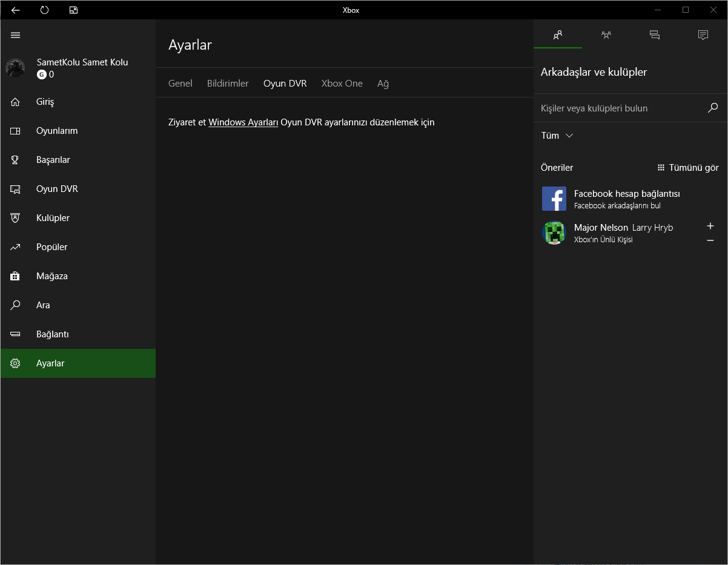Toggle the hamburger menu icon

point(16,35)
